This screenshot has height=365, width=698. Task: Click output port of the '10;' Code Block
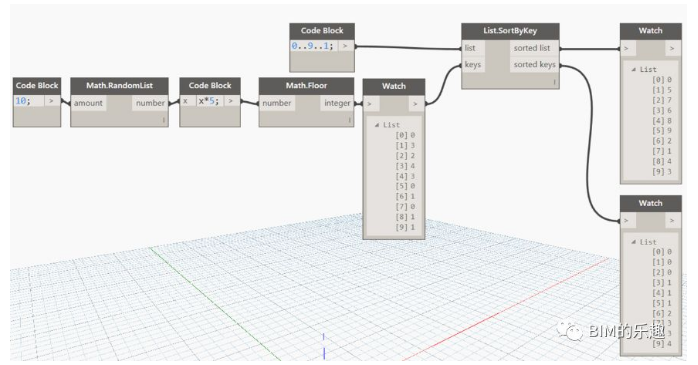click(52, 101)
